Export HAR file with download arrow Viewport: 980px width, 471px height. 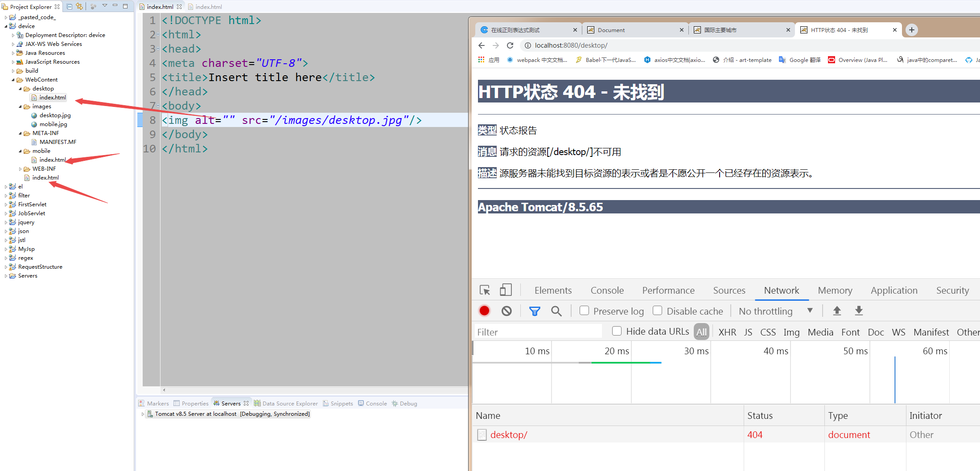point(859,311)
